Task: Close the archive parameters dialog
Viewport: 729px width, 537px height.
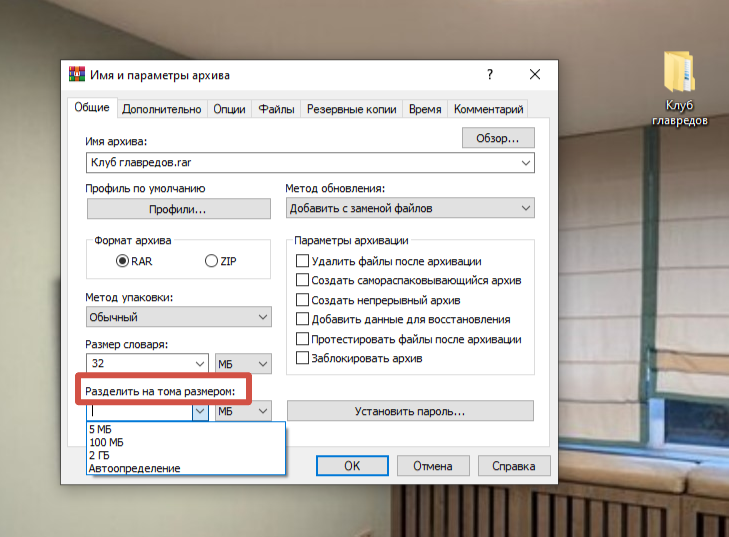Action: 535,74
